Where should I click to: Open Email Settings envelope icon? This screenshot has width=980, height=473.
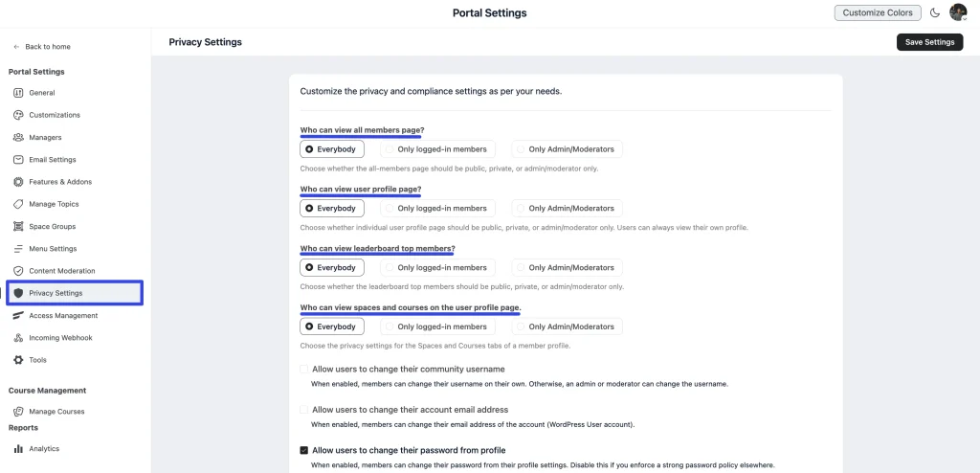click(x=18, y=160)
